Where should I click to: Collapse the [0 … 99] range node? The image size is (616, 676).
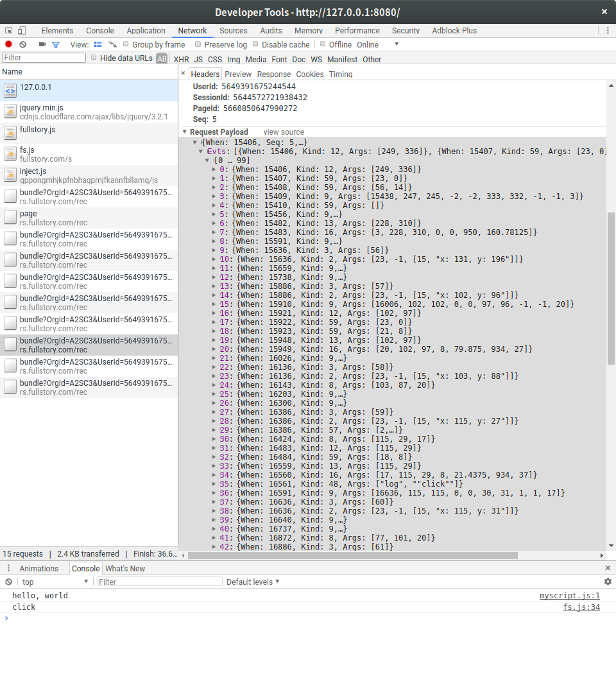(207, 160)
